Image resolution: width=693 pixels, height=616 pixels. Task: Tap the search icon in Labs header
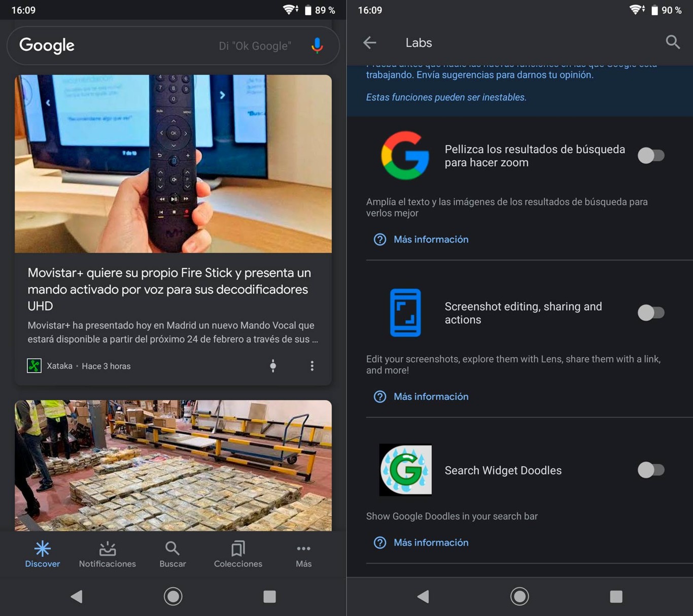(x=673, y=42)
